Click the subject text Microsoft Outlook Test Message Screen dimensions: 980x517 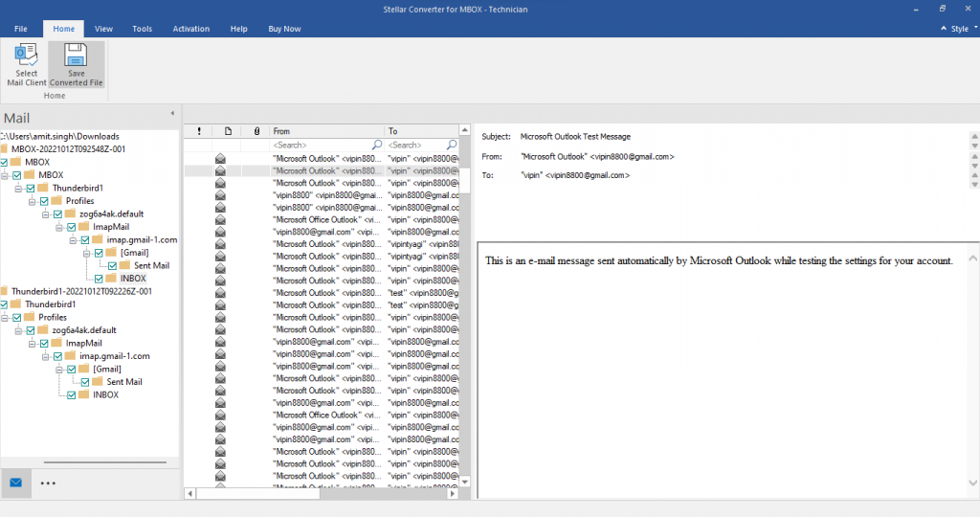pos(575,136)
